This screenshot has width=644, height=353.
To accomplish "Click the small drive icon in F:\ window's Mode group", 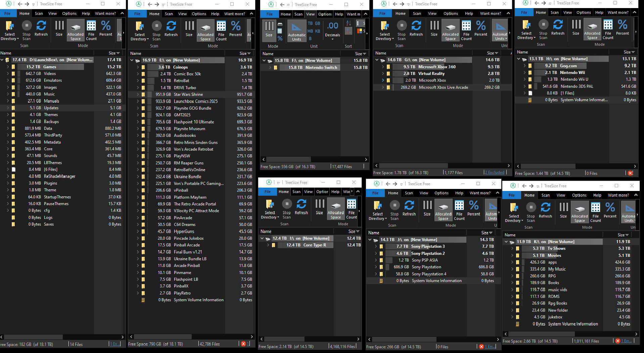I will tap(280, 24).
